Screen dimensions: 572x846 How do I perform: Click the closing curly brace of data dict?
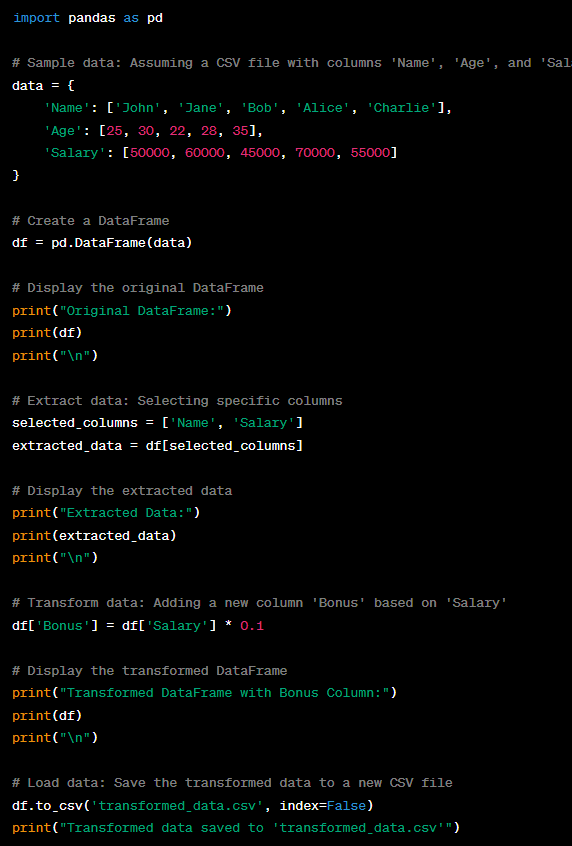point(16,175)
